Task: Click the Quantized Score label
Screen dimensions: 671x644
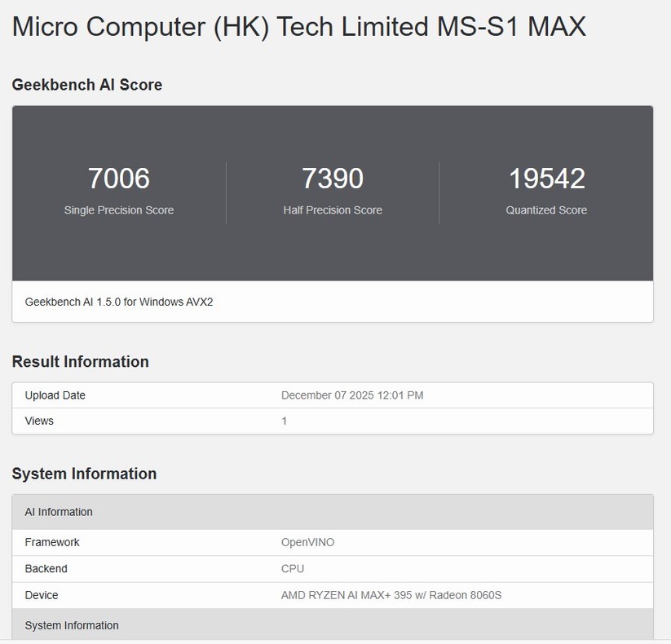Action: [x=546, y=210]
